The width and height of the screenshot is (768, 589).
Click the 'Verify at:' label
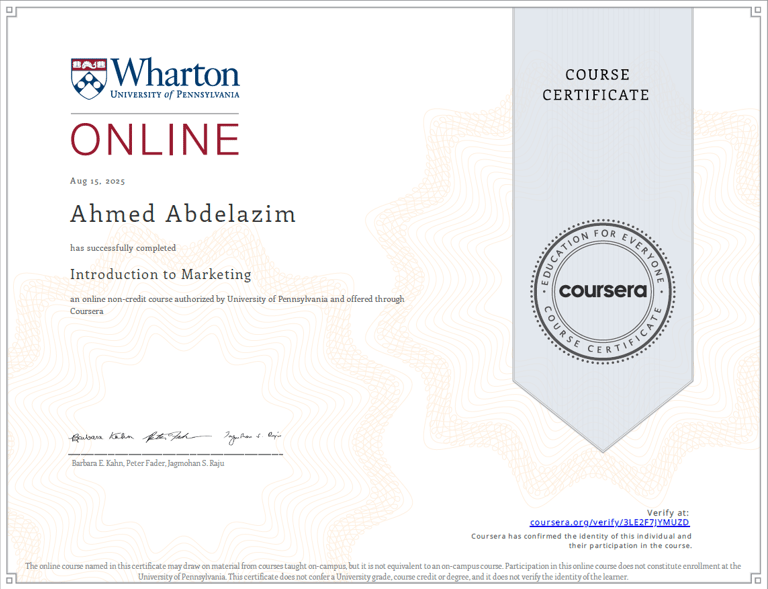[x=667, y=513]
